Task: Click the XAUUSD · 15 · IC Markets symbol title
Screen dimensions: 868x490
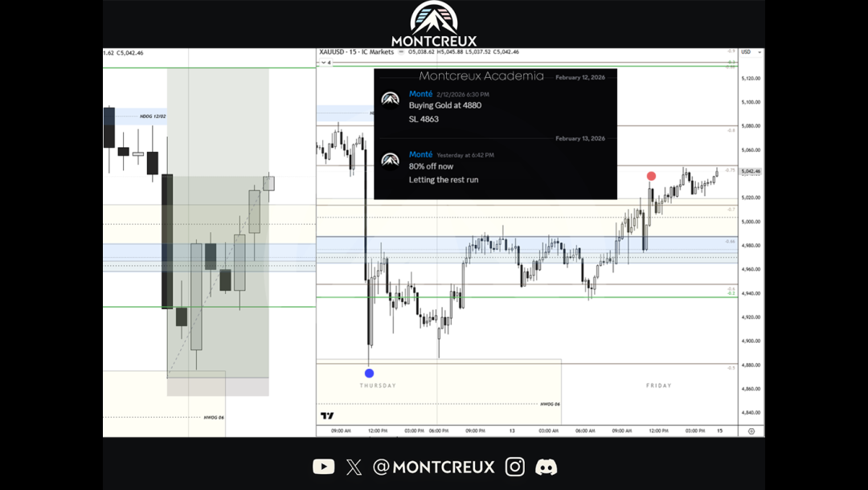Action: coord(357,52)
